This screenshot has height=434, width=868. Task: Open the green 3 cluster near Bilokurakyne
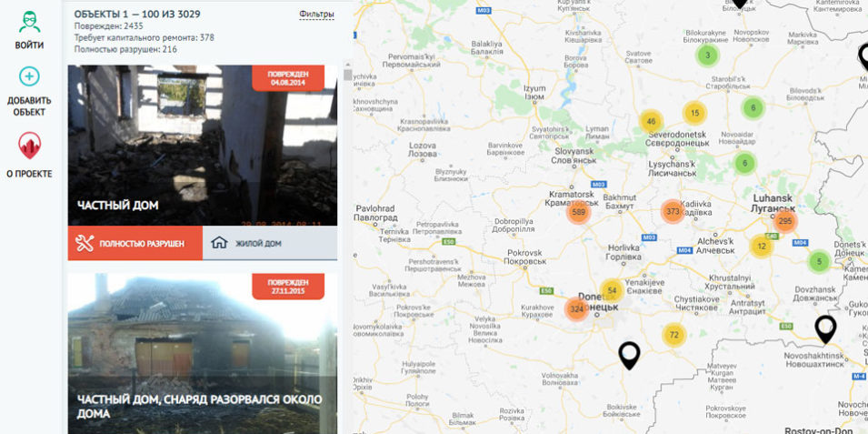point(707,56)
